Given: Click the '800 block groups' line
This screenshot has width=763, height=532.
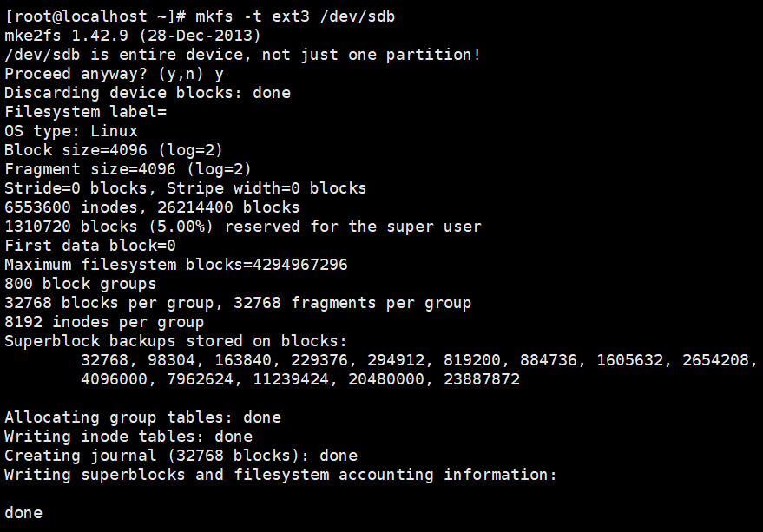Looking at the screenshot, I should (80, 284).
